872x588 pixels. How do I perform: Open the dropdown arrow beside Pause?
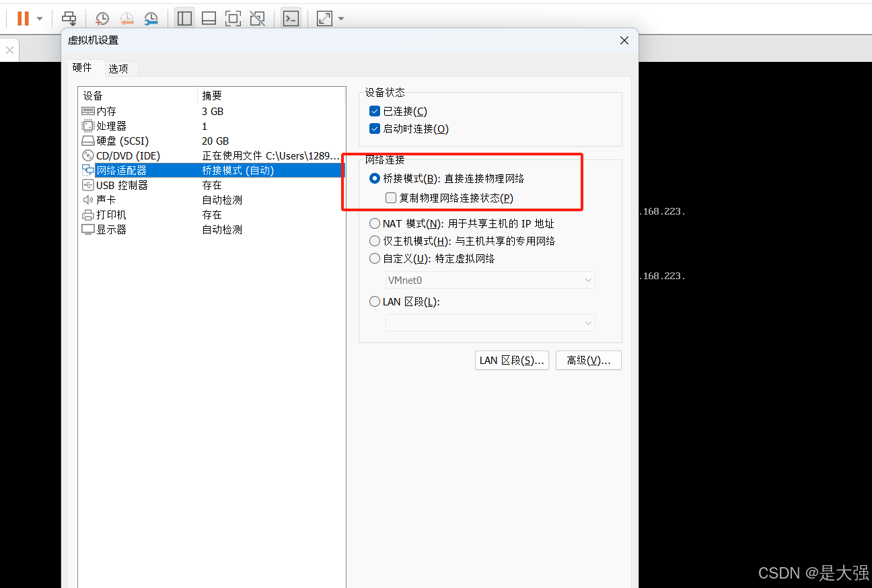coord(40,19)
